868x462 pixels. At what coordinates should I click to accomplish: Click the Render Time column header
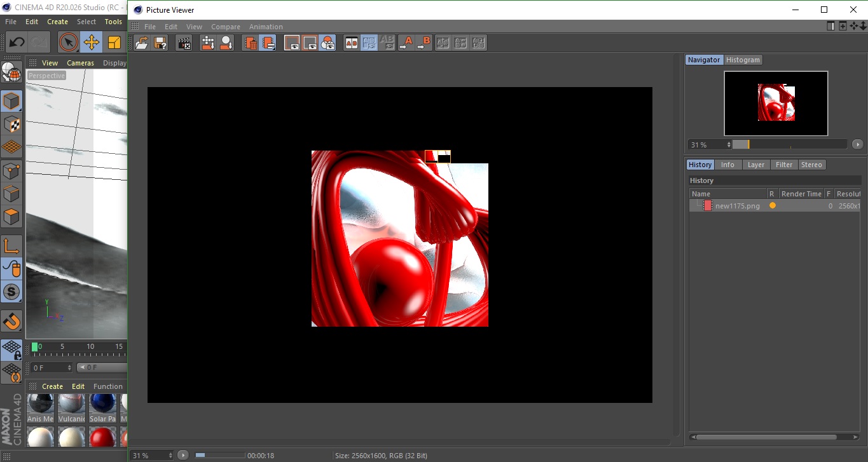(801, 194)
